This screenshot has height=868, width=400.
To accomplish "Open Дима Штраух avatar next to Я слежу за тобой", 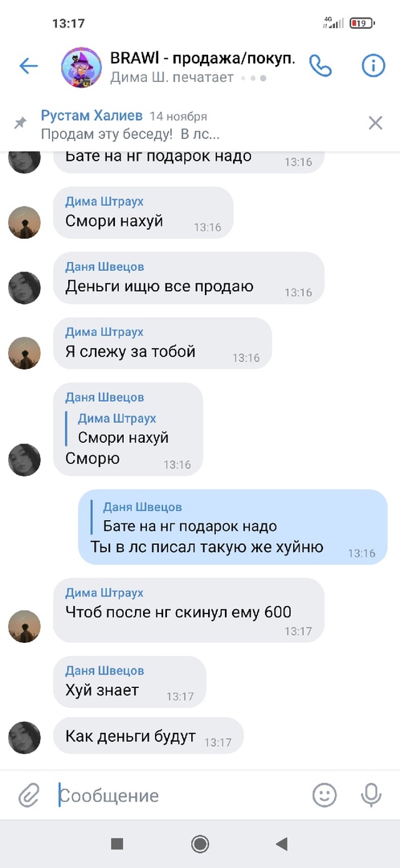I will [24, 353].
